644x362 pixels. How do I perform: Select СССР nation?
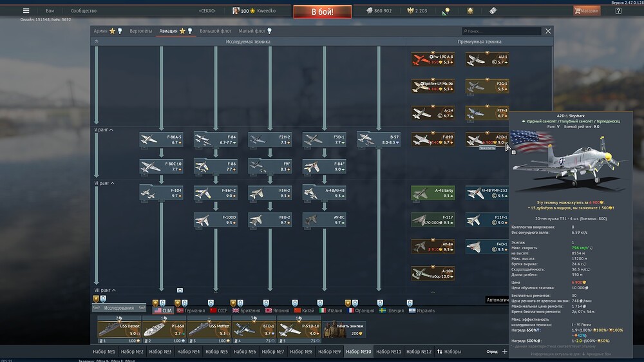[x=218, y=310]
